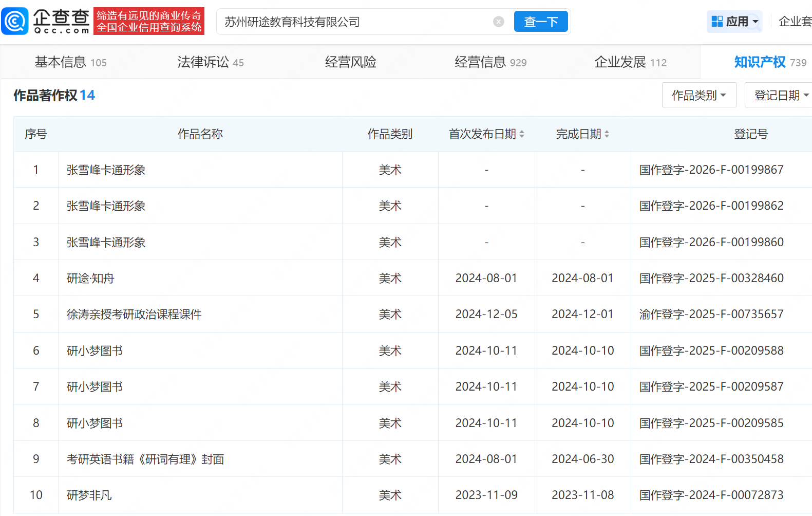The height and width of the screenshot is (516, 812).
Task: Clear the search box with the X icon
Action: (498, 22)
